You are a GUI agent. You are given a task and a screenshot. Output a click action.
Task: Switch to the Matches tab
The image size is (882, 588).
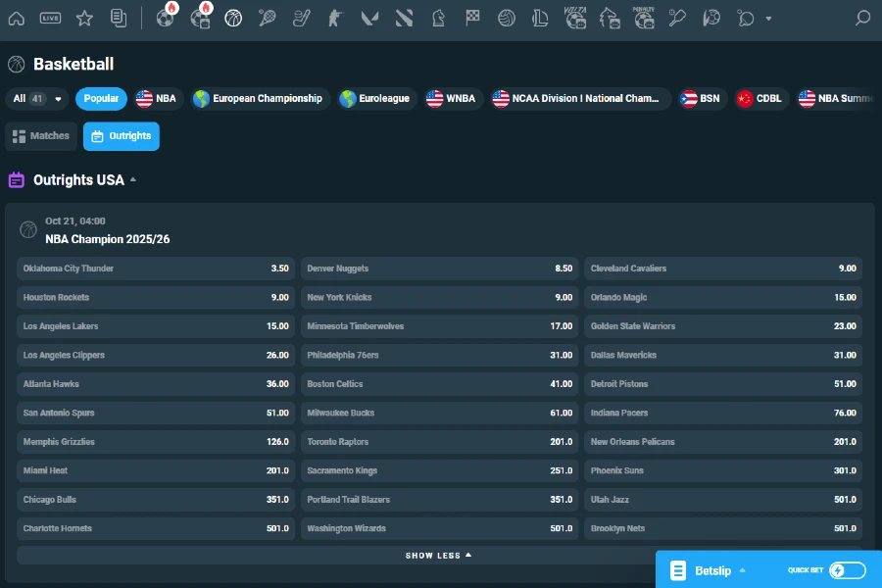tap(40, 136)
